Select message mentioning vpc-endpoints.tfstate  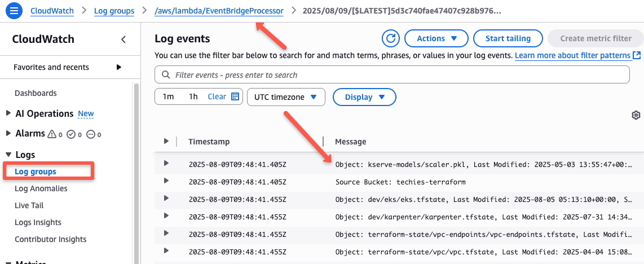coord(484,235)
